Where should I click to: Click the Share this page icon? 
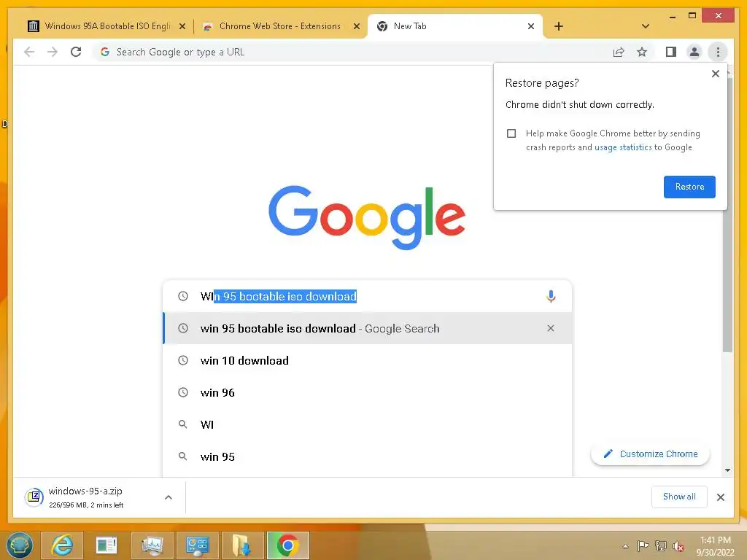[x=619, y=52]
